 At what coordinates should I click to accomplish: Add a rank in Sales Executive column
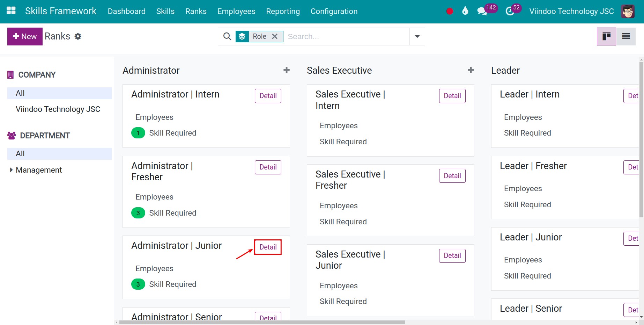point(471,70)
